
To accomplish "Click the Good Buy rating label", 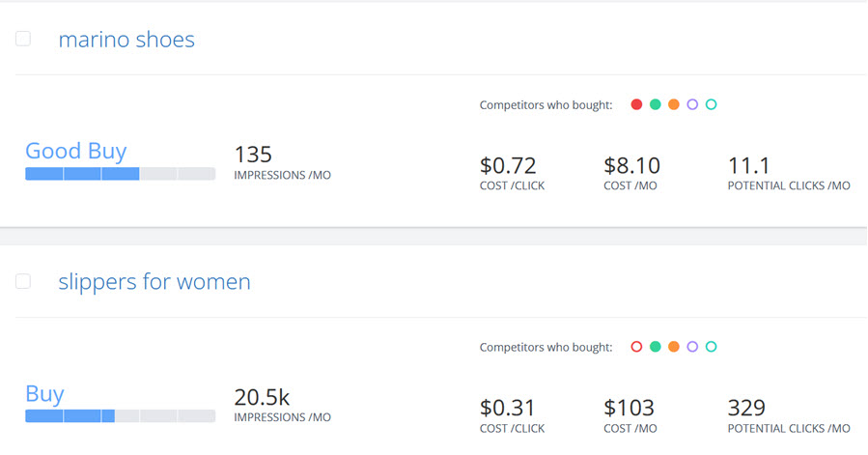I will [x=75, y=151].
